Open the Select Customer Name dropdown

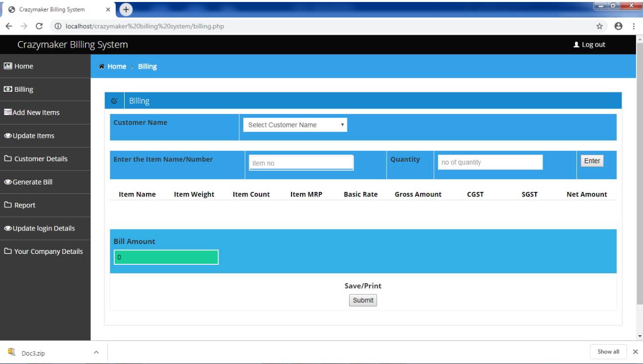(295, 125)
